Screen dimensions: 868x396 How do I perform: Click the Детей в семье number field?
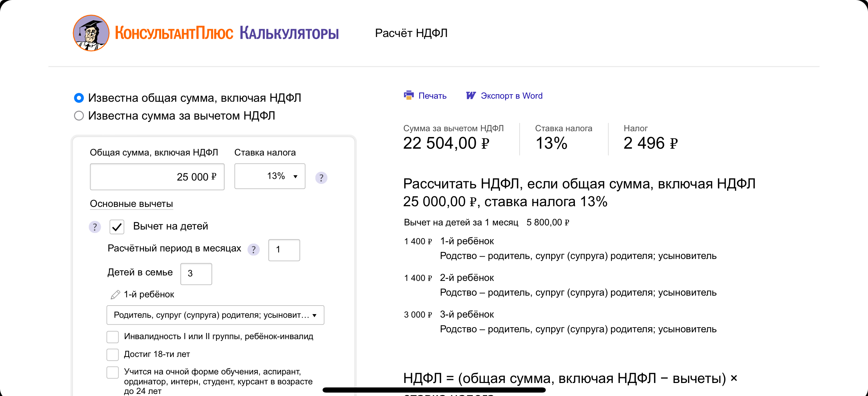coord(196,274)
